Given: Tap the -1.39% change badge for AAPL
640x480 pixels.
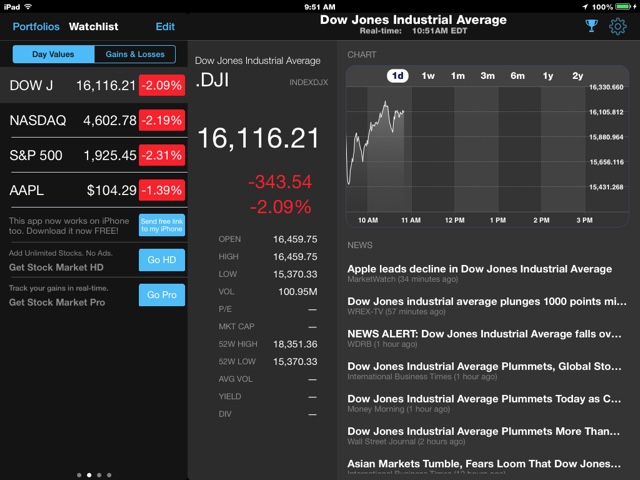Looking at the screenshot, I should click(x=162, y=190).
